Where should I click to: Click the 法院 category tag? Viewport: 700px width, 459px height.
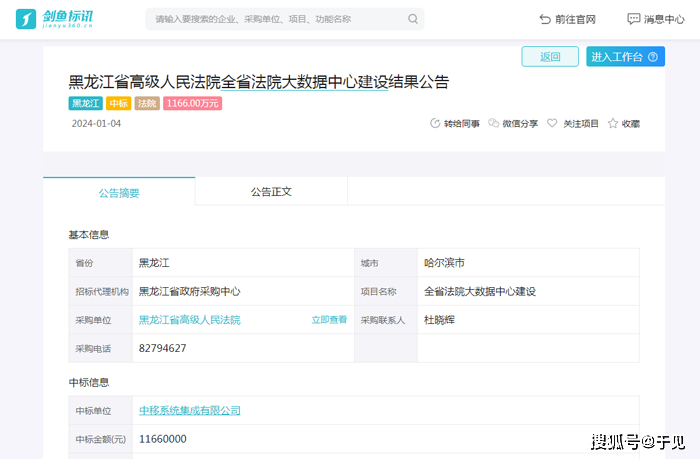coord(147,103)
